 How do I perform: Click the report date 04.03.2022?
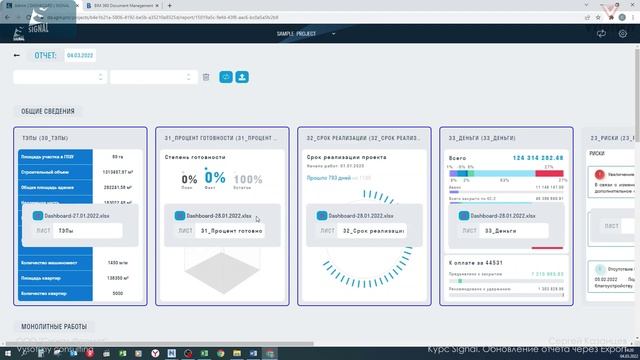(x=80, y=55)
